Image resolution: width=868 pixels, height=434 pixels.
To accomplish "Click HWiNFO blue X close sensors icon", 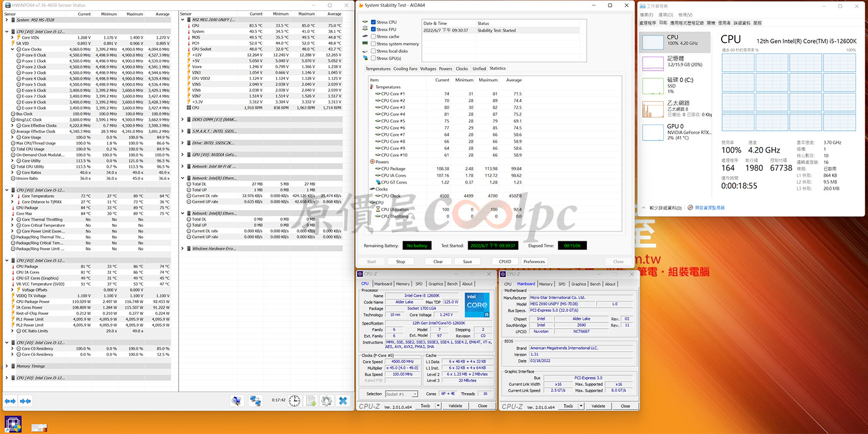I will pyautogui.click(x=343, y=400).
